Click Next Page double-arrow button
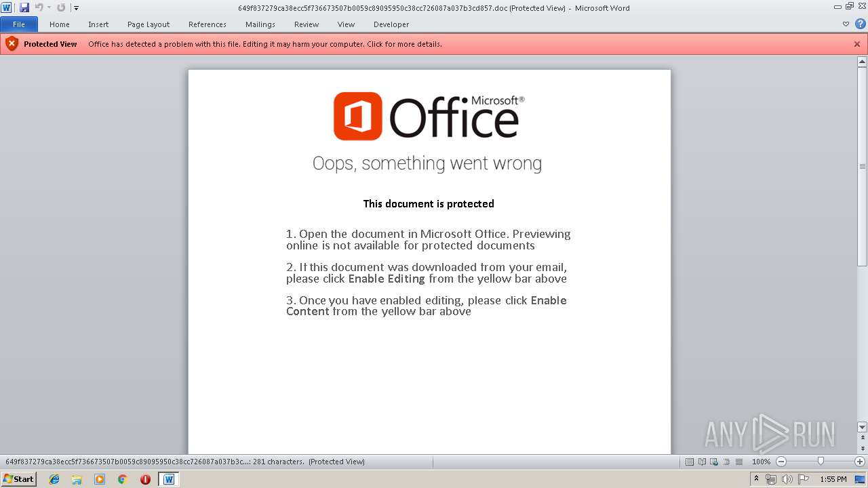868x488 pixels. coord(862,449)
